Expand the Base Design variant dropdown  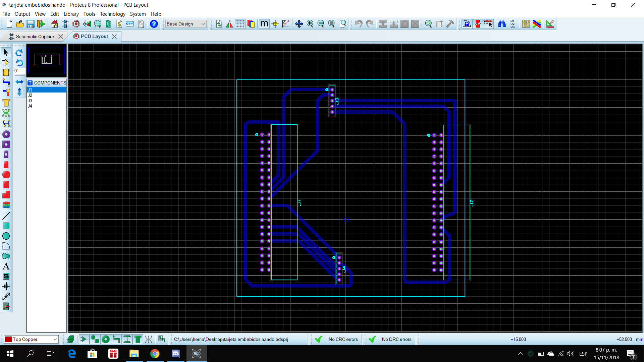coord(203,24)
